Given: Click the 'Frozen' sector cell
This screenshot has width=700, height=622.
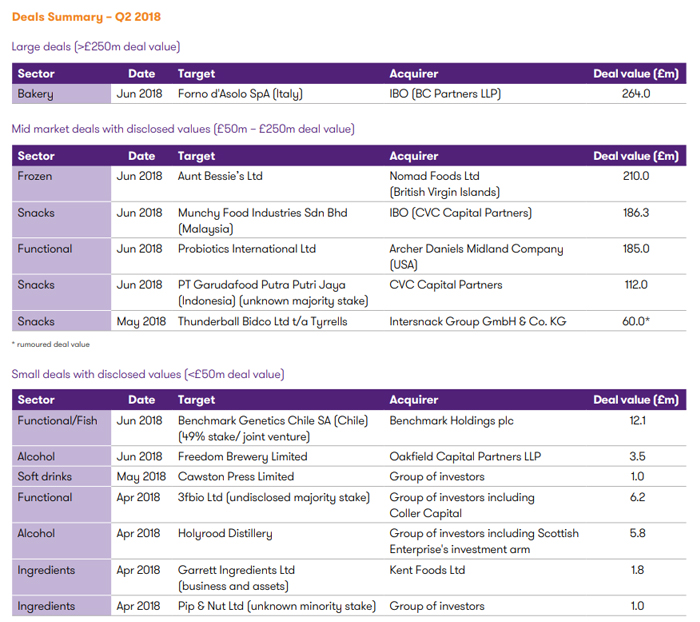Looking at the screenshot, I should 61,184.
